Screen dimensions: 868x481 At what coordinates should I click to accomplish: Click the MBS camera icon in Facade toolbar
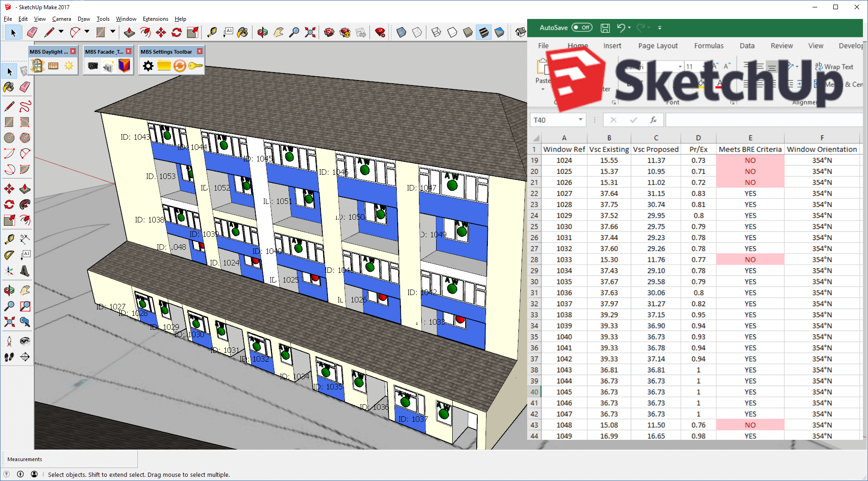(x=92, y=66)
